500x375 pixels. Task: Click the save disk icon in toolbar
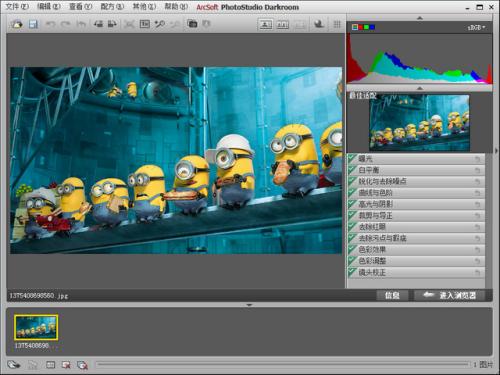click(x=33, y=24)
